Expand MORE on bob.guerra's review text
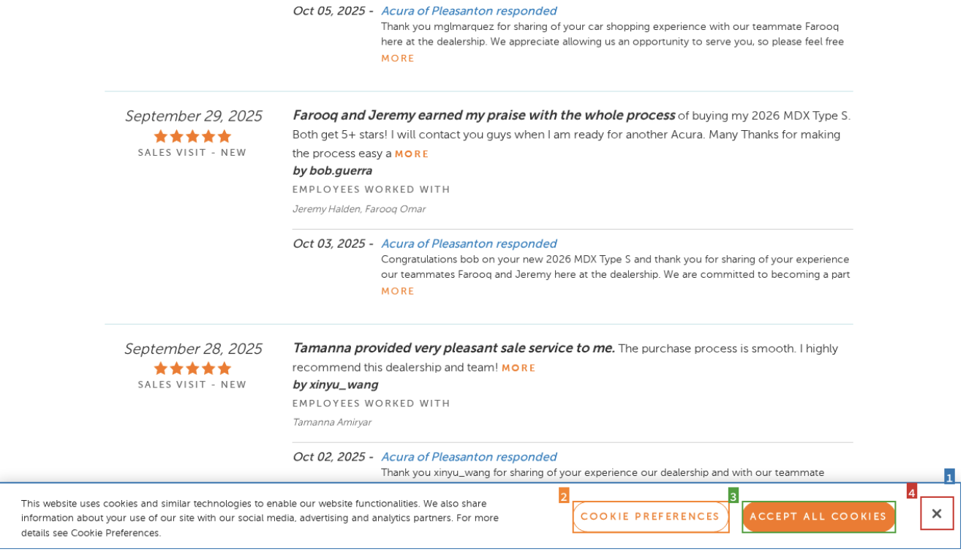 point(412,154)
